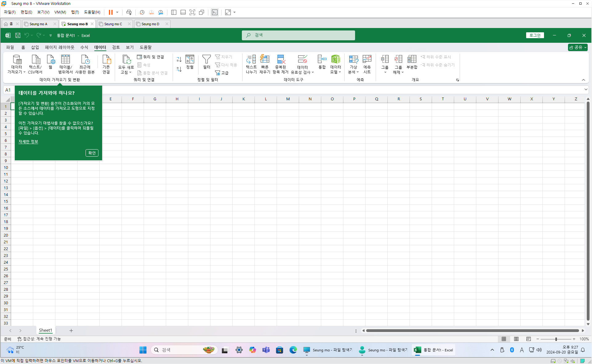This screenshot has width=592, height=364.
Task: Switch to Page Break Preview view
Action: (529, 339)
